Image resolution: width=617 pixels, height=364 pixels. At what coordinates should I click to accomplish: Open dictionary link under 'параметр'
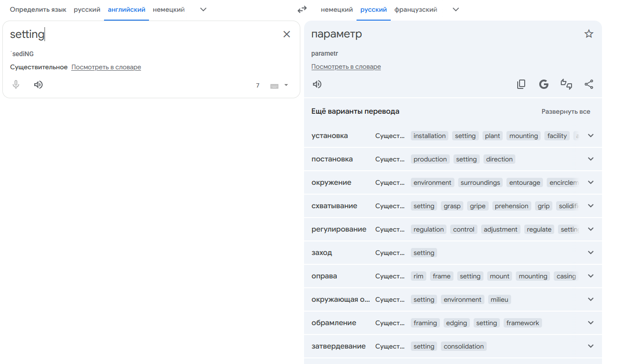pos(346,66)
